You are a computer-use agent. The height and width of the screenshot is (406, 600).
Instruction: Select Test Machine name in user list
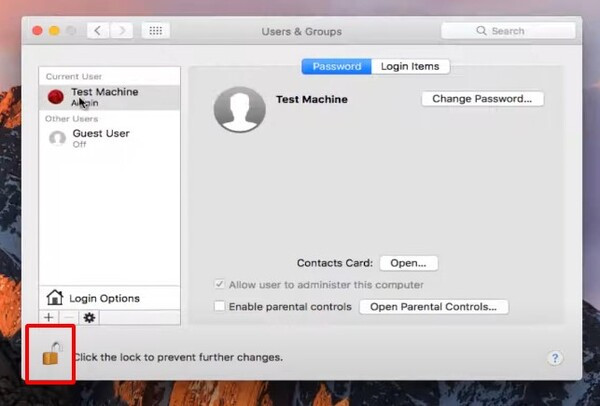pyautogui.click(x=105, y=92)
